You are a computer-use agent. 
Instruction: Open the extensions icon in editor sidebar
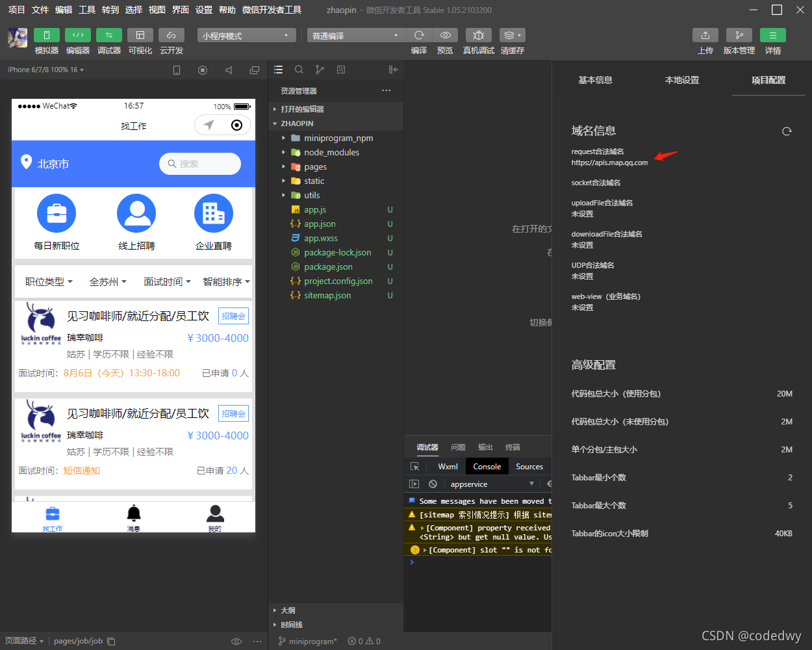click(341, 70)
